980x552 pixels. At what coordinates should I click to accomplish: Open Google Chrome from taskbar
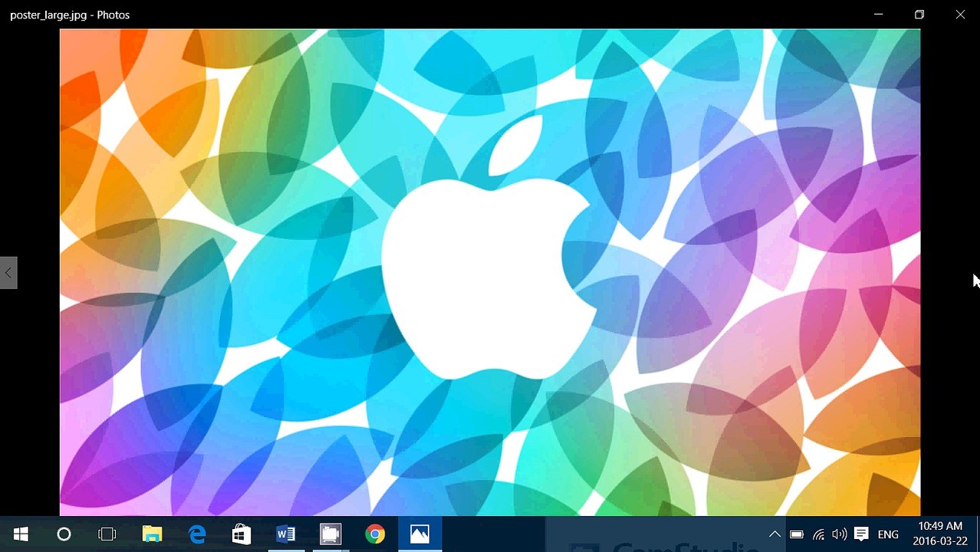point(375,534)
